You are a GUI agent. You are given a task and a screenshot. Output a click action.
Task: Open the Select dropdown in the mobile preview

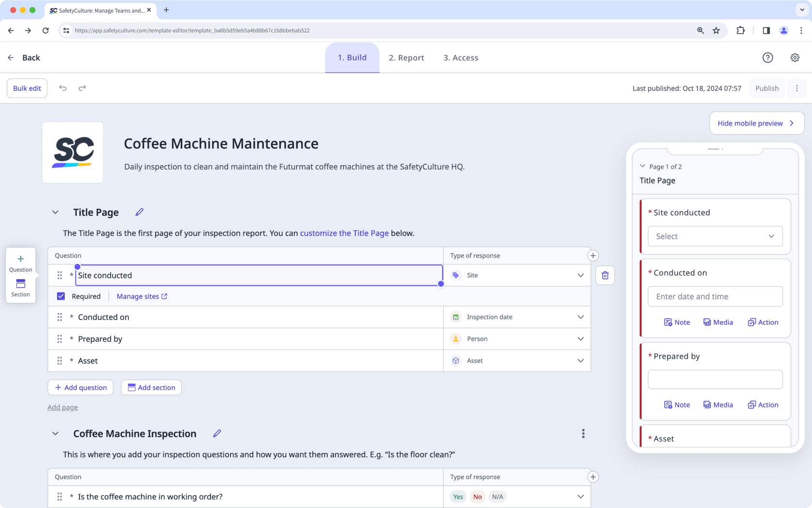(x=715, y=236)
